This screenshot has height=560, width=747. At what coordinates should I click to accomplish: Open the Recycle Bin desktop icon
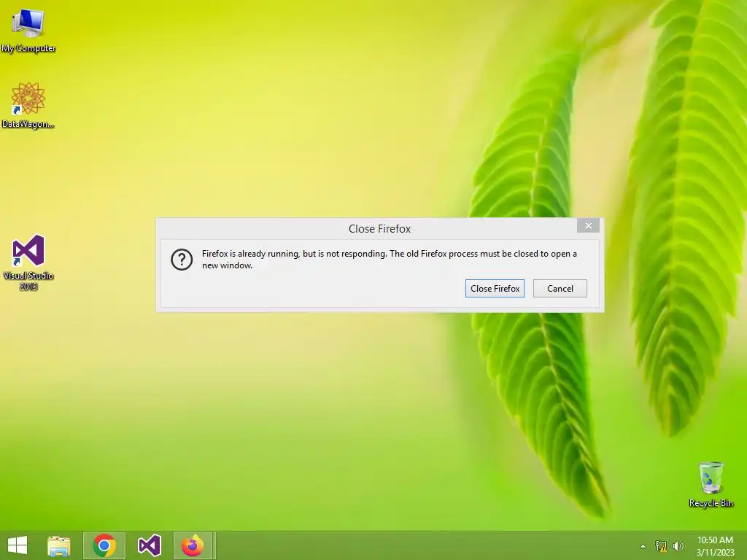pyautogui.click(x=711, y=484)
